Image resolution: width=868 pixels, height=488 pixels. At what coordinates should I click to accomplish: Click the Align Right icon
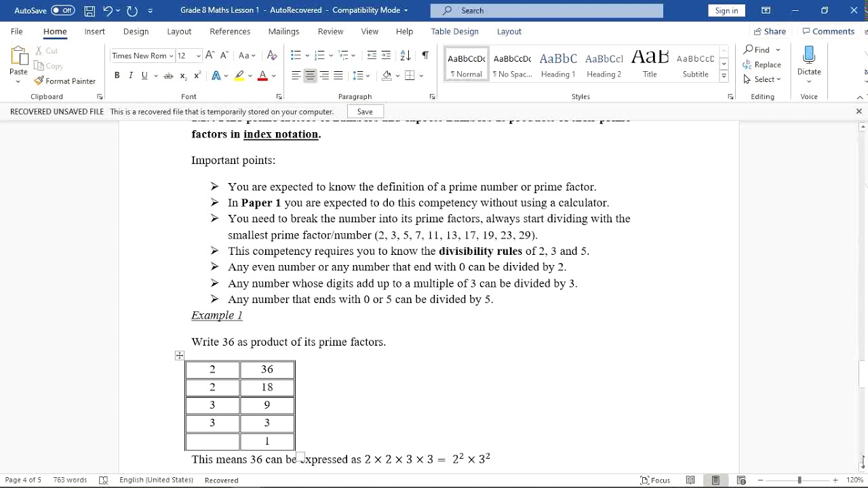coord(324,75)
